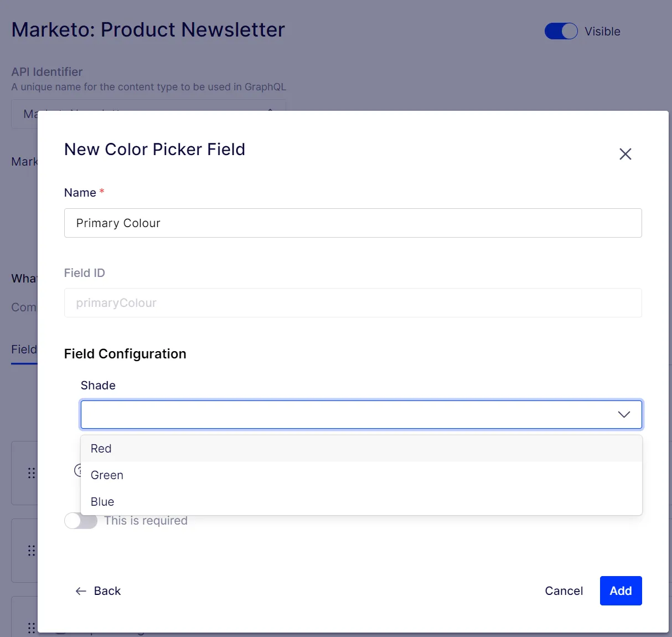
Task: Click the API Identifier label
Action: [47, 72]
